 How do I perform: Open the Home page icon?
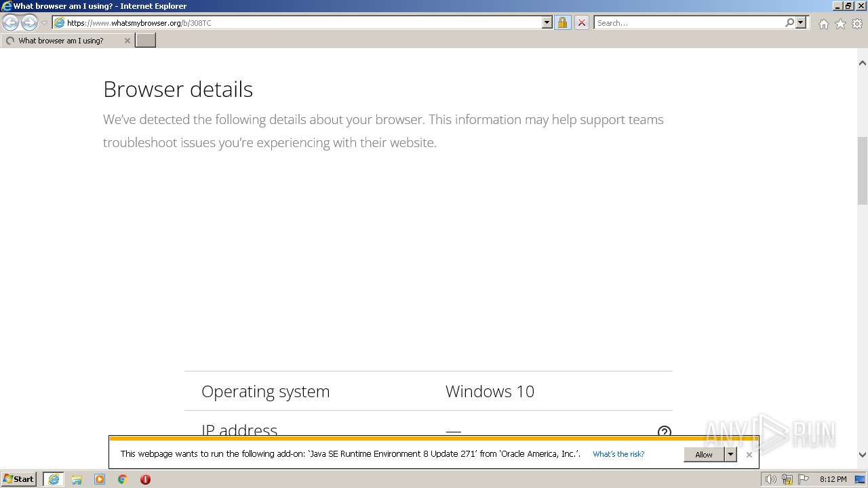[823, 24]
